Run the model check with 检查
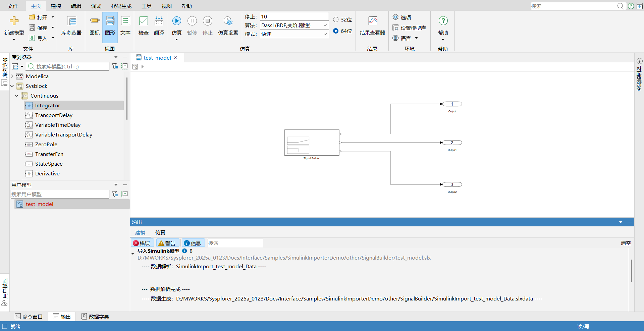 pyautogui.click(x=143, y=25)
